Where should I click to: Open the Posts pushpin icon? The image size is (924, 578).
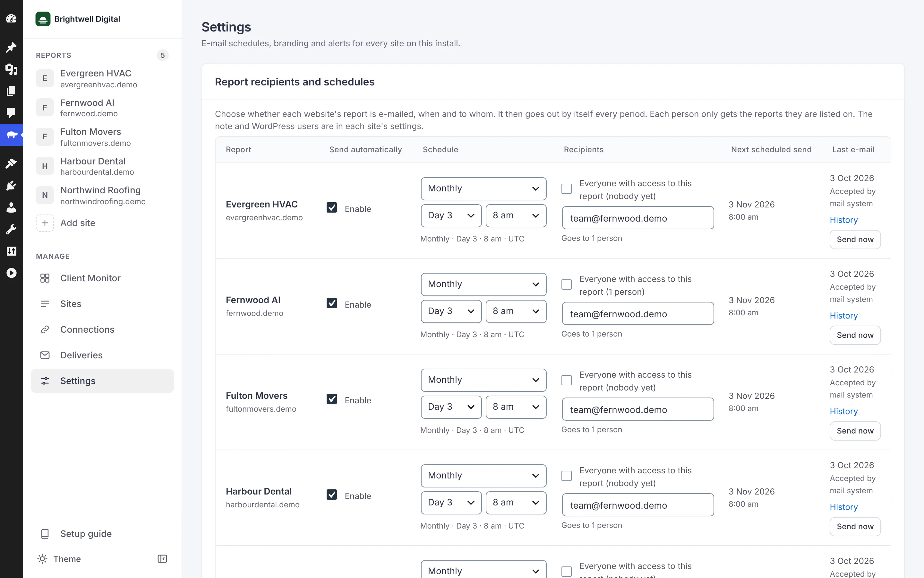[12, 48]
